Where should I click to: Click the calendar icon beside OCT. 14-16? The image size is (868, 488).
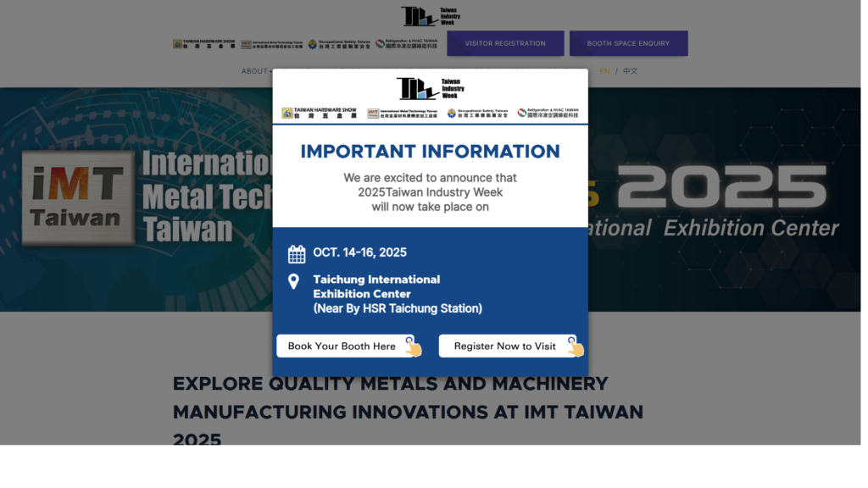click(297, 254)
